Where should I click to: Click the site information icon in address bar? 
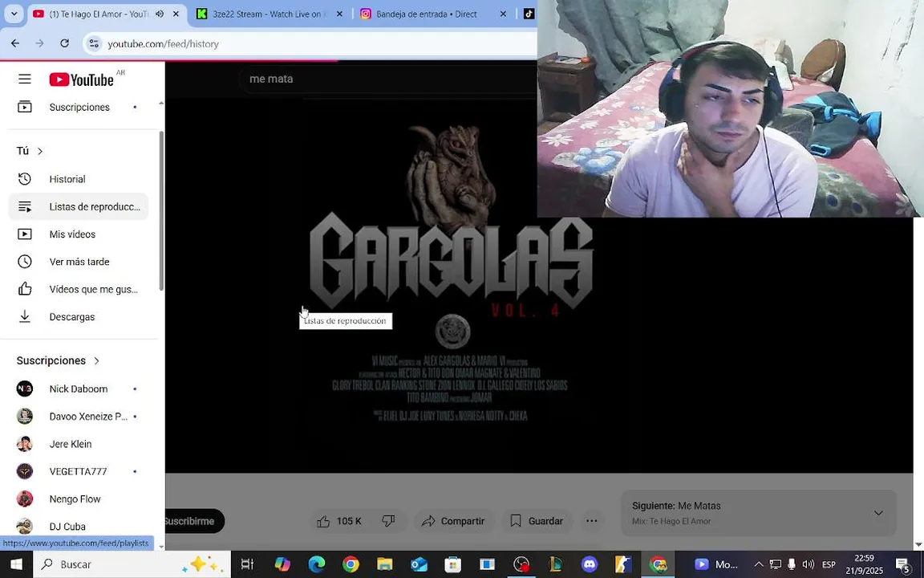[94, 43]
